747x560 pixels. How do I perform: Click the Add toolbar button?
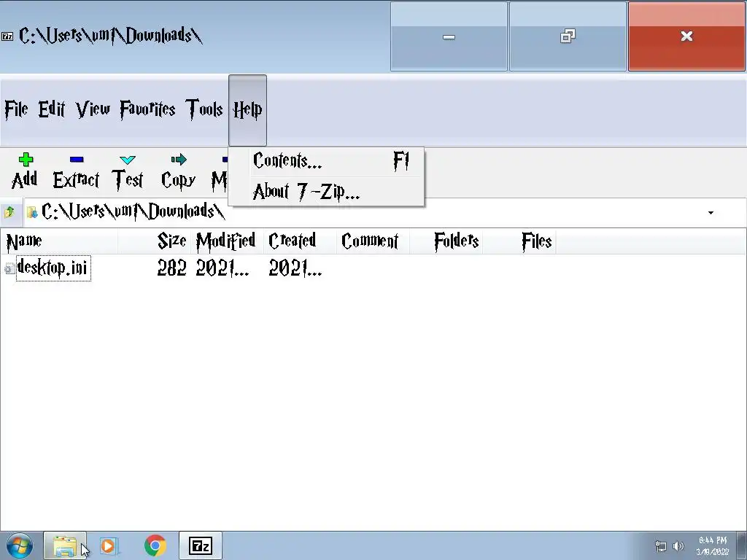click(x=25, y=171)
